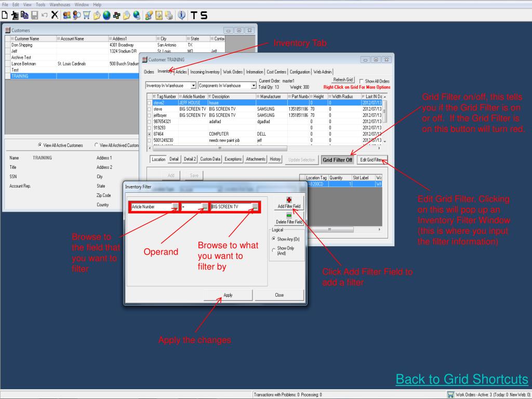Click the printer stack toolbar icon
This screenshot has width=532, height=399.
pos(169,15)
